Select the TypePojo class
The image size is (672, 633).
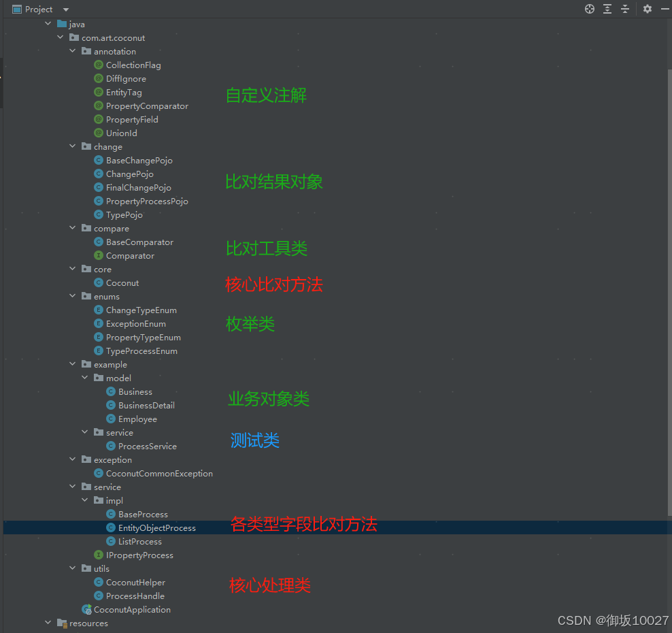click(x=124, y=215)
